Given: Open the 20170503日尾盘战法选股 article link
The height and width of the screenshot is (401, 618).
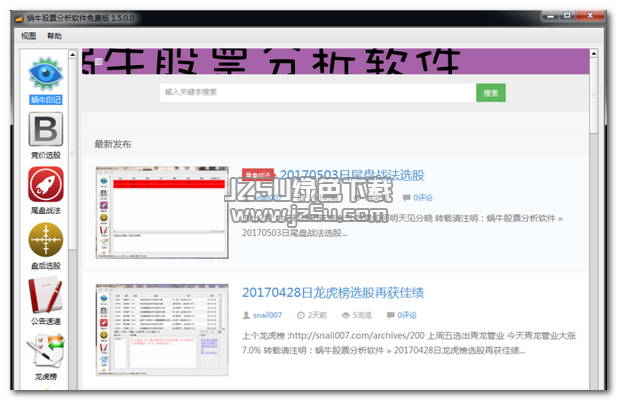Looking at the screenshot, I should 352,175.
